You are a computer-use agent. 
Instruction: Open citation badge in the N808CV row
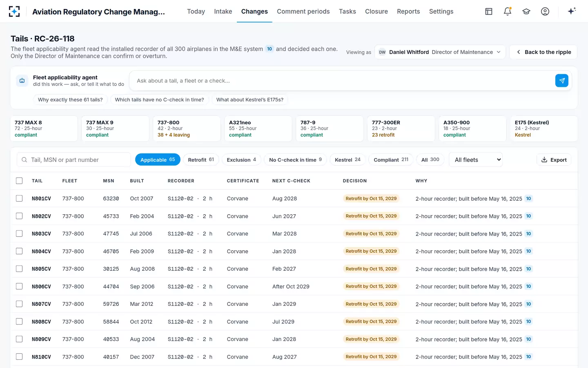pyautogui.click(x=528, y=322)
